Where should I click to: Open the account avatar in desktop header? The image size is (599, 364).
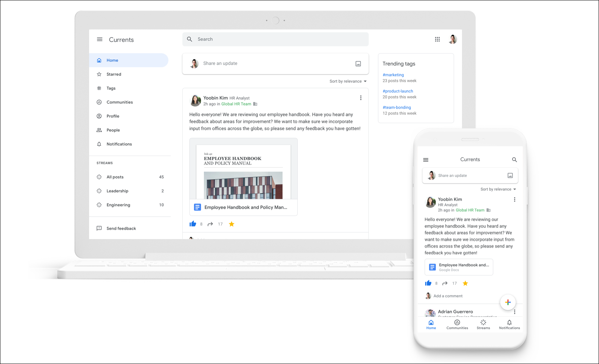(453, 39)
